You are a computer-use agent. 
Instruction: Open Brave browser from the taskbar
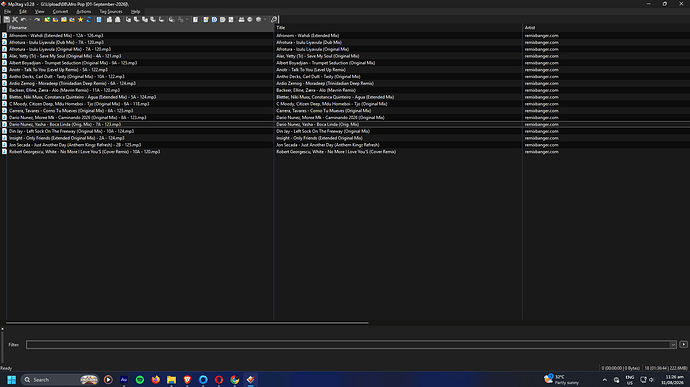point(187,380)
